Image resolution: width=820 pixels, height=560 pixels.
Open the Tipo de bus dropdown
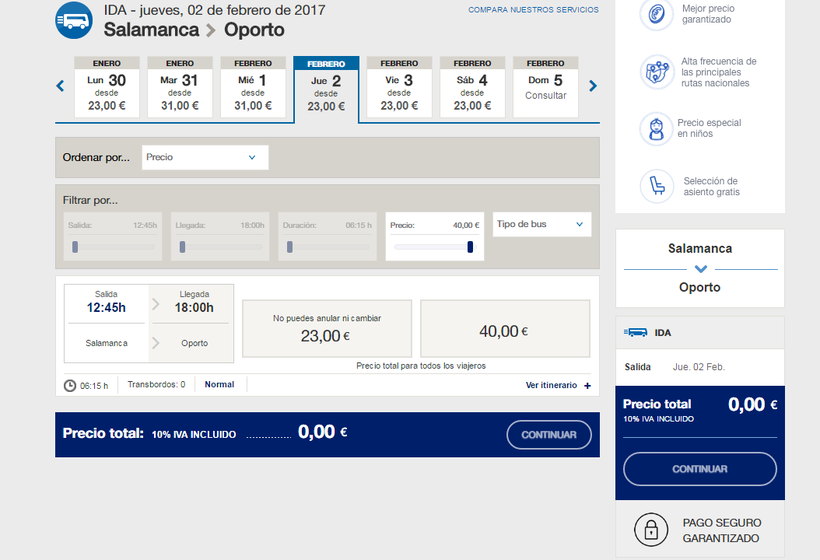point(541,225)
